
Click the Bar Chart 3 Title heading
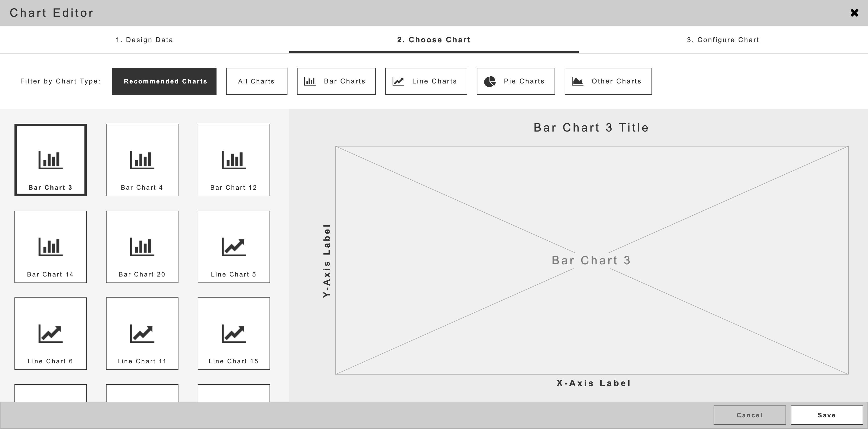click(591, 128)
